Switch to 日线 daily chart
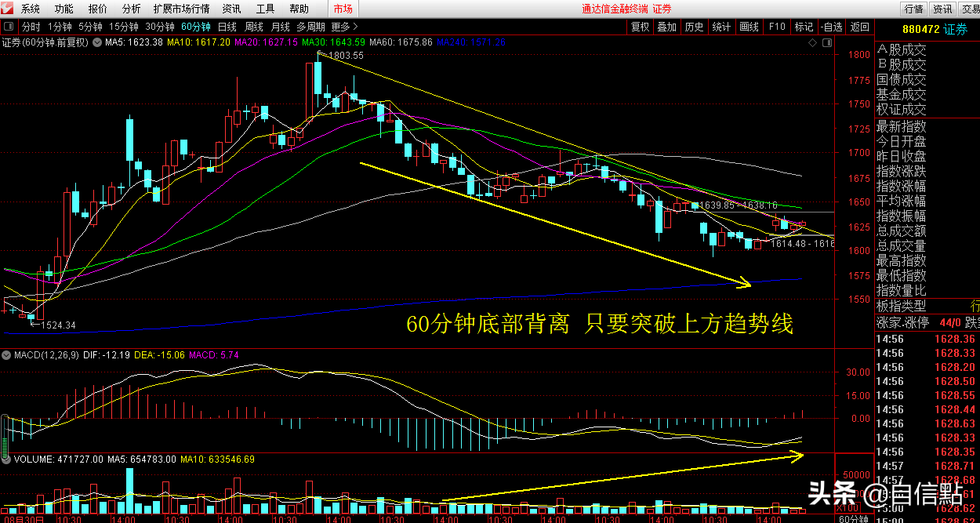The image size is (980, 523). pyautogui.click(x=227, y=27)
